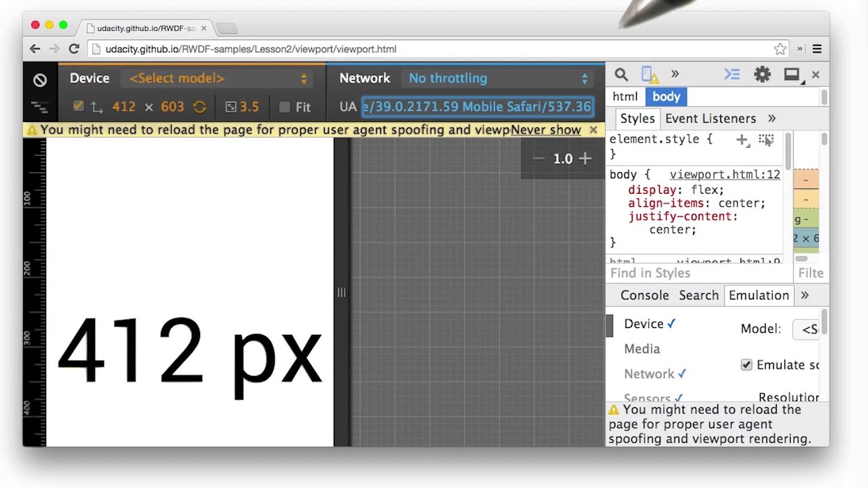Close the udacity.github.io browser tab
Viewport: 868px width, 488px height.
coord(203,28)
